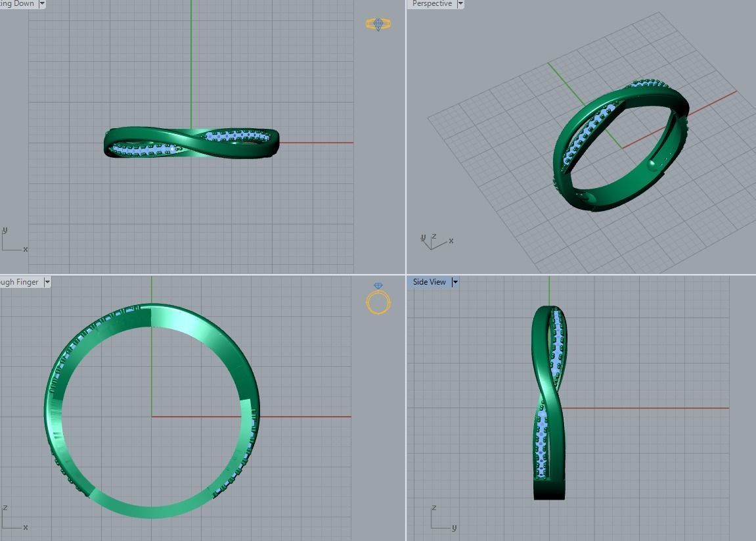Select the Through Finger viewport title
The width and height of the screenshot is (756, 541).
(19, 282)
